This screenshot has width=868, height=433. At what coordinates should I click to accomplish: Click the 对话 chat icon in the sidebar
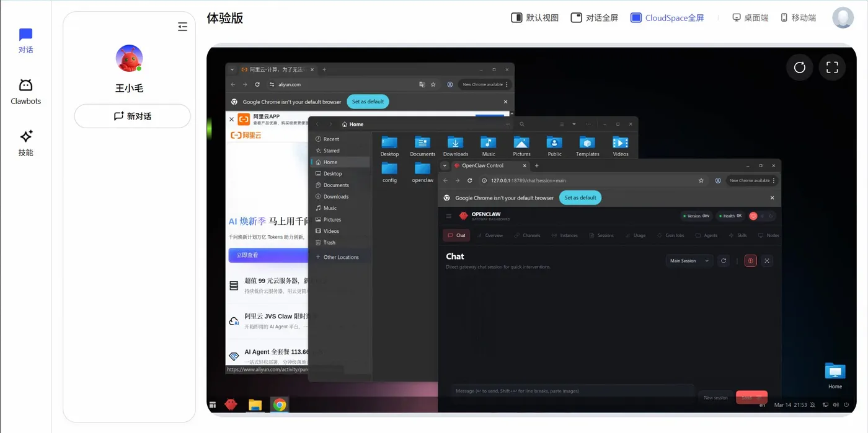coord(25,41)
